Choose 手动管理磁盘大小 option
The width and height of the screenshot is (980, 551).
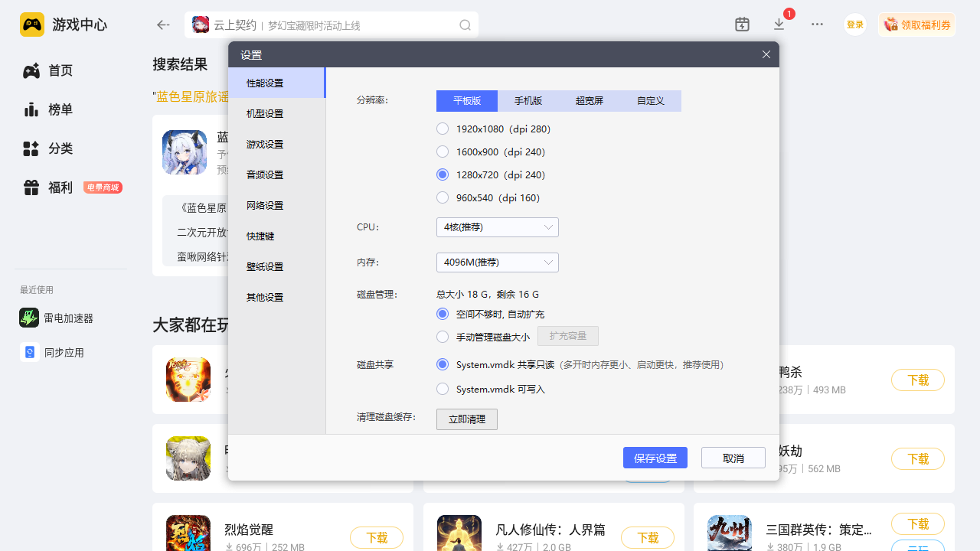click(x=443, y=337)
